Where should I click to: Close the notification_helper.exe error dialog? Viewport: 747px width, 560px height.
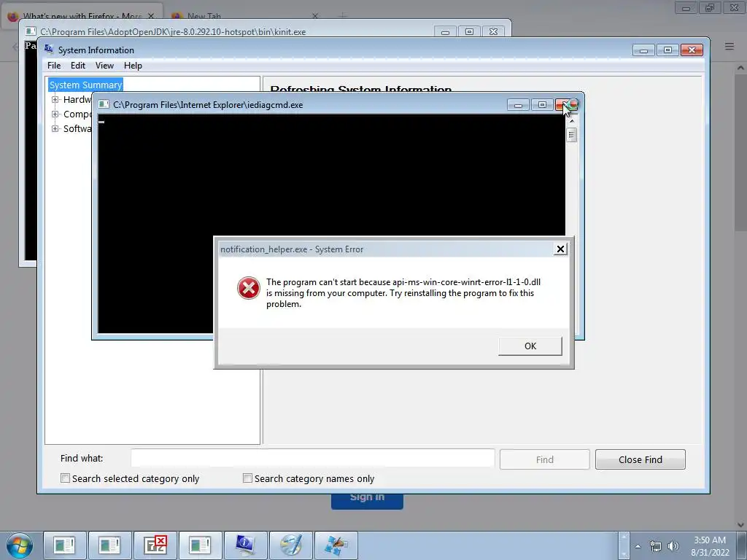click(x=560, y=249)
